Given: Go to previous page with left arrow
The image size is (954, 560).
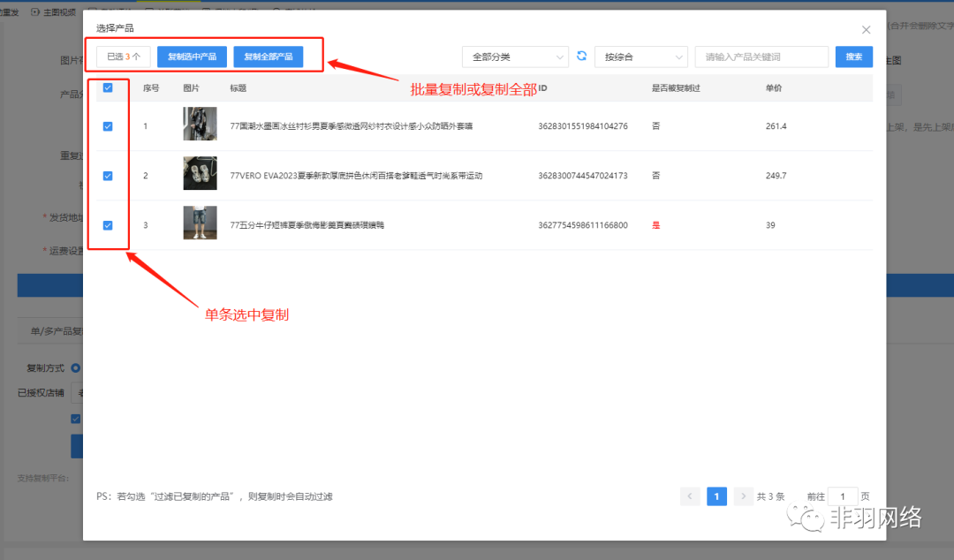Looking at the screenshot, I should click(690, 496).
